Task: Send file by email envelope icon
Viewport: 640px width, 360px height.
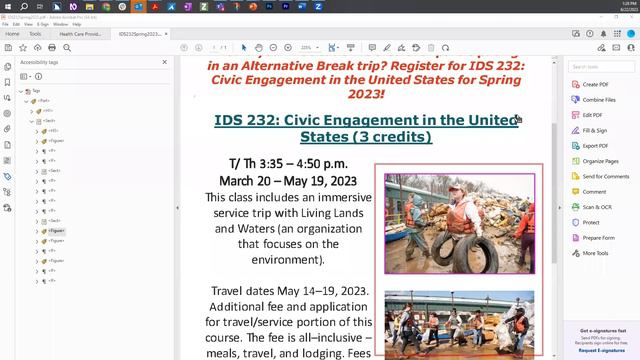Action: [616, 48]
